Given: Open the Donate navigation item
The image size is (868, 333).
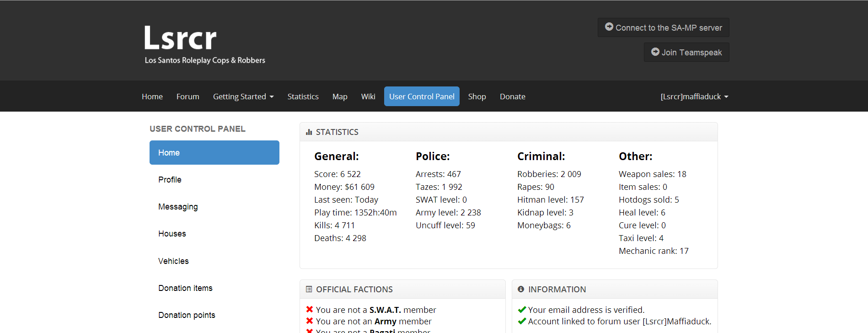Looking at the screenshot, I should [513, 97].
